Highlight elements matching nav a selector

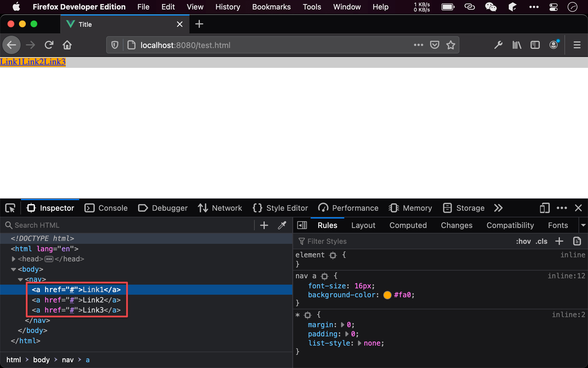324,276
